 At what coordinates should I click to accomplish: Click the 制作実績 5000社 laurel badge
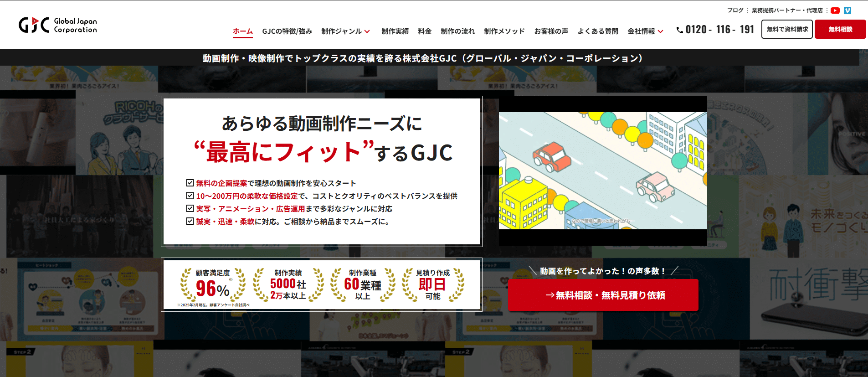[x=288, y=285]
